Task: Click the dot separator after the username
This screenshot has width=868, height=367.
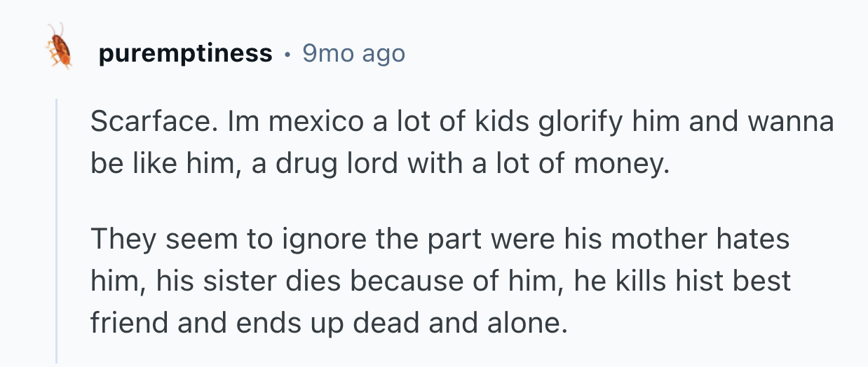Action: point(287,53)
